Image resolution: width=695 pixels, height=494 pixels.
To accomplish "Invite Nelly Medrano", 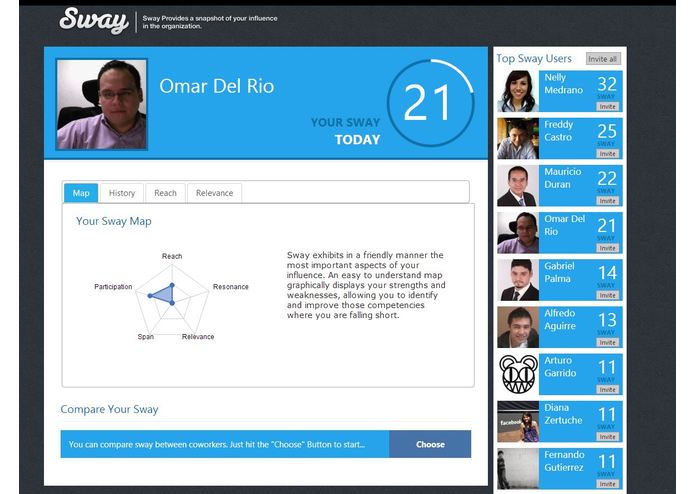I will click(607, 107).
